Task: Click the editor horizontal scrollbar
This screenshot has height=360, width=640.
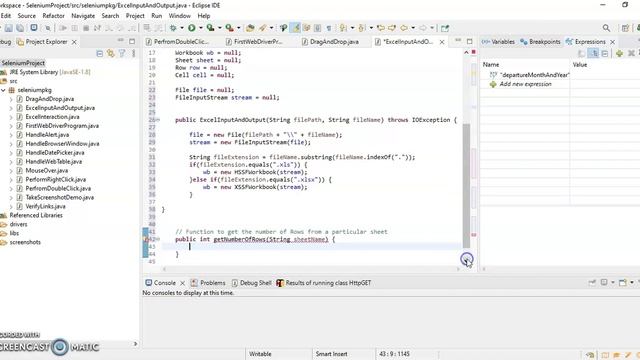Action: coord(311,269)
